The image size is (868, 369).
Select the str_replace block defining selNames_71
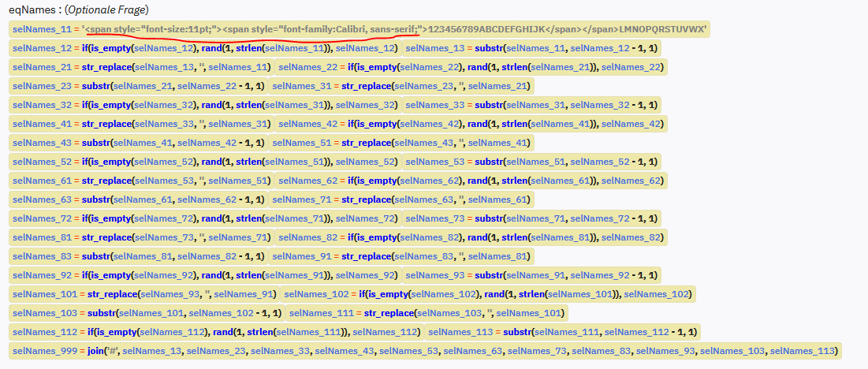coord(401,199)
